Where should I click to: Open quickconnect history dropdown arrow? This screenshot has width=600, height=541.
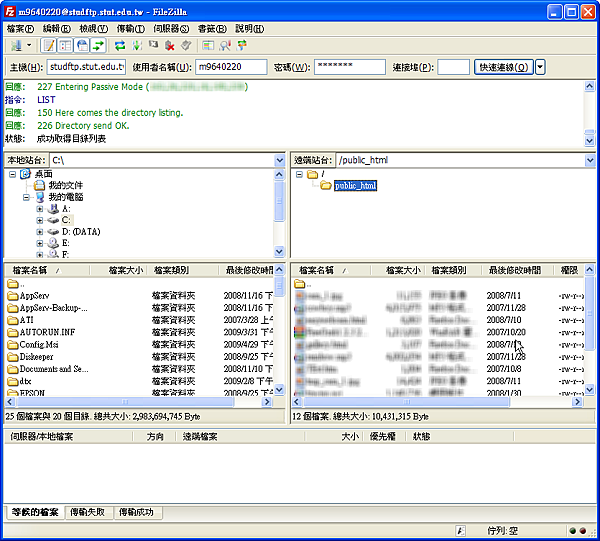[x=540, y=67]
